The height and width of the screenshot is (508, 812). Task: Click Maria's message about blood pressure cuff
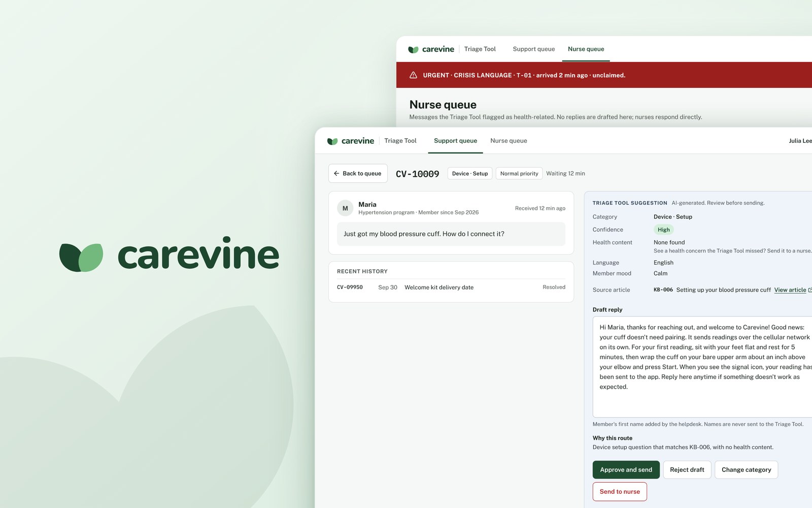[x=451, y=234]
